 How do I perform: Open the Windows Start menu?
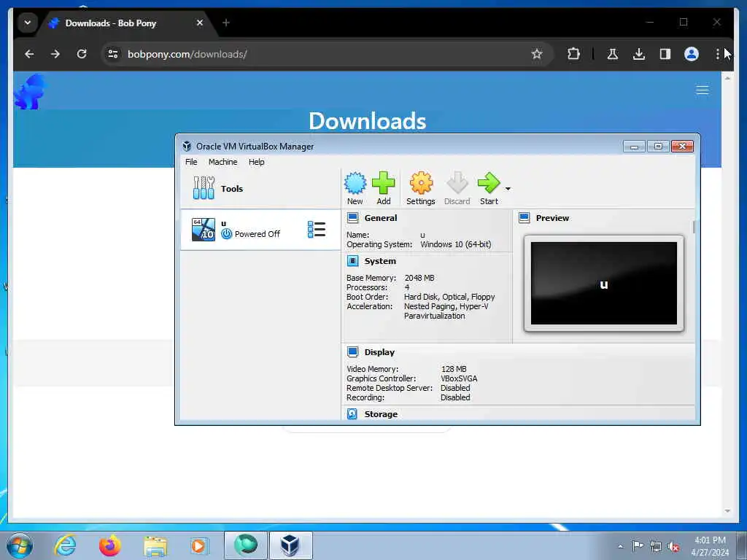point(20,545)
